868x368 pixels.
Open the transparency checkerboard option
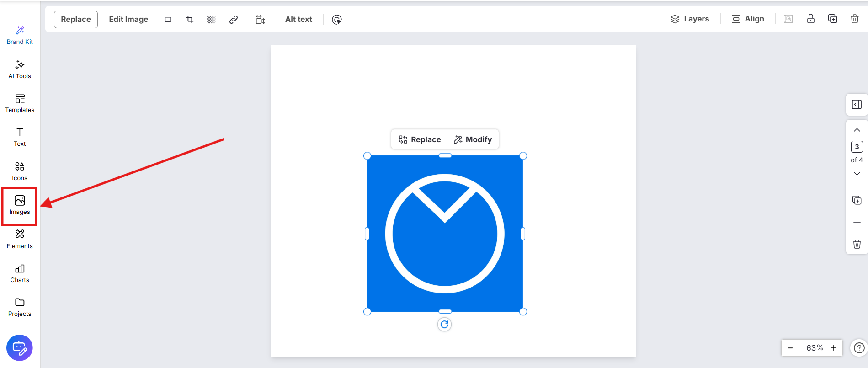[x=211, y=19]
